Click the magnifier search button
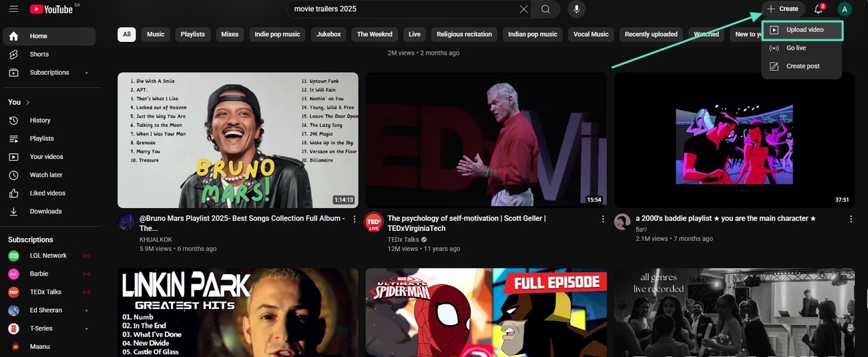868x357 pixels. (546, 9)
